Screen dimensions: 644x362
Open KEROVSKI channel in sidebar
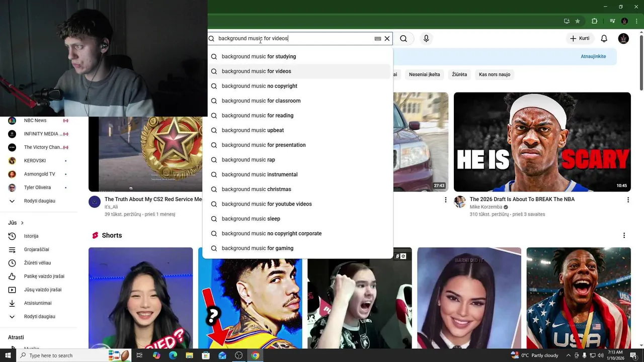[38, 160]
